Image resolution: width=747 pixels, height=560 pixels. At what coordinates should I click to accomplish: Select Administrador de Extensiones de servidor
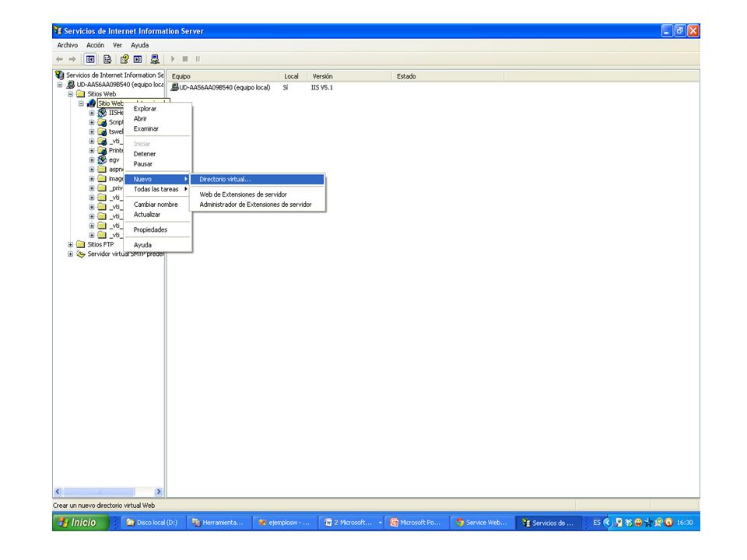pyautogui.click(x=258, y=205)
